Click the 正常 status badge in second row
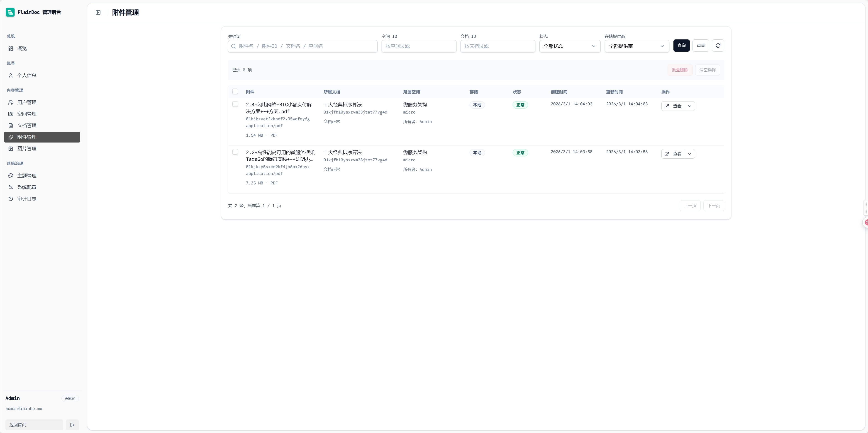 [520, 153]
